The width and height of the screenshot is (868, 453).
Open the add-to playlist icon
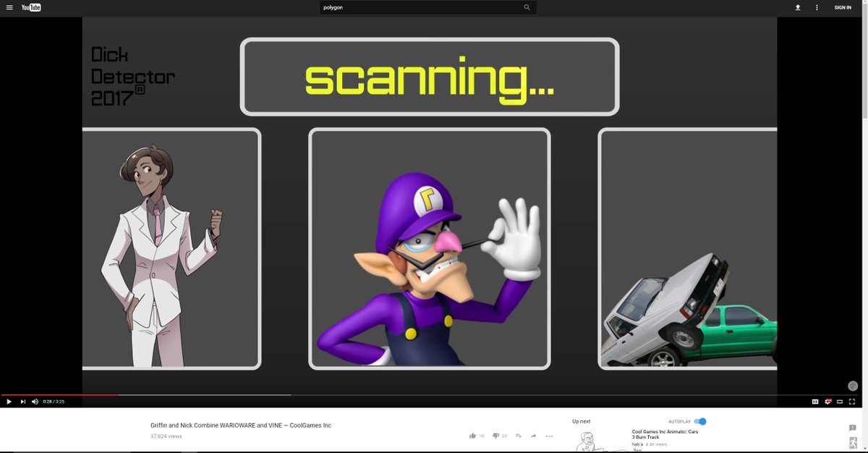point(519,436)
